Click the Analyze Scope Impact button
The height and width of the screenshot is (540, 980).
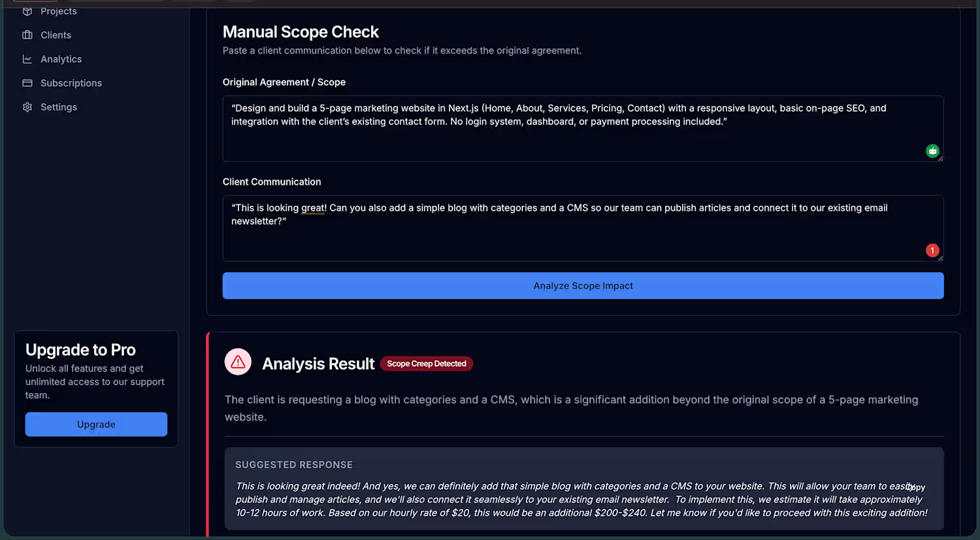tap(583, 285)
